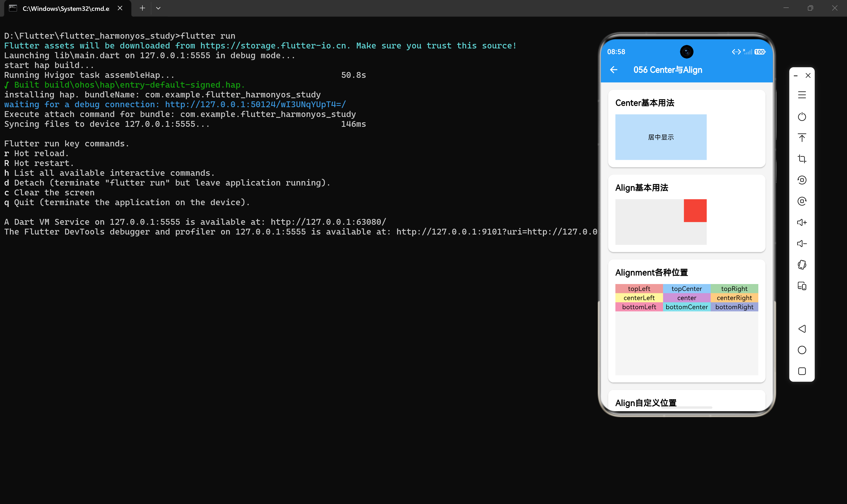Open the terminal profile dropdown chevron
This screenshot has width=847, height=504.
(158, 8)
